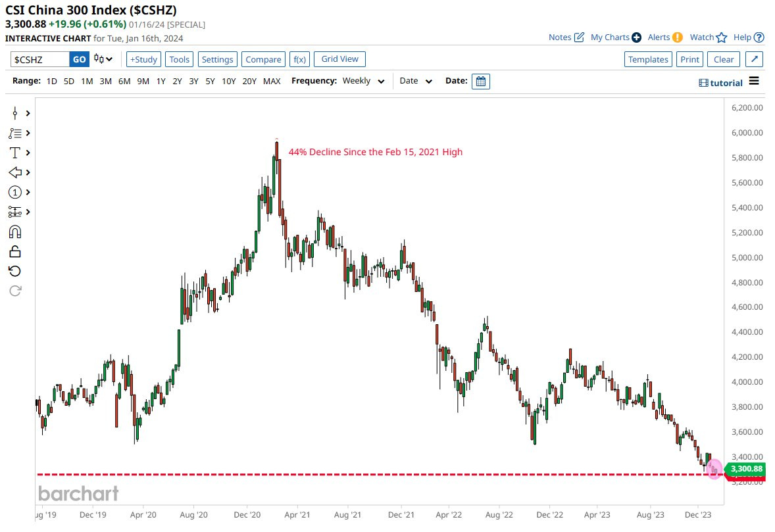
Task: Switch to Grid View
Action: tap(339, 59)
